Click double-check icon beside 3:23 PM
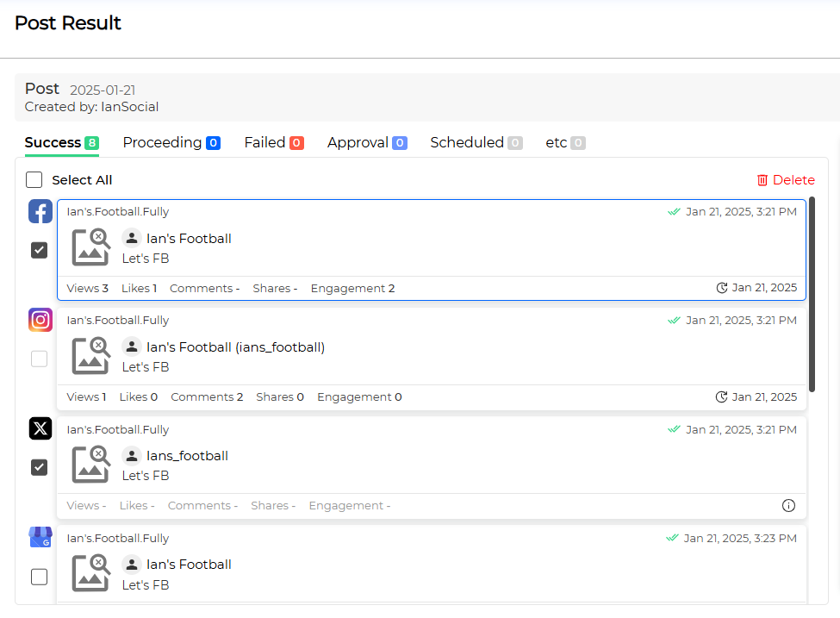 (x=672, y=538)
